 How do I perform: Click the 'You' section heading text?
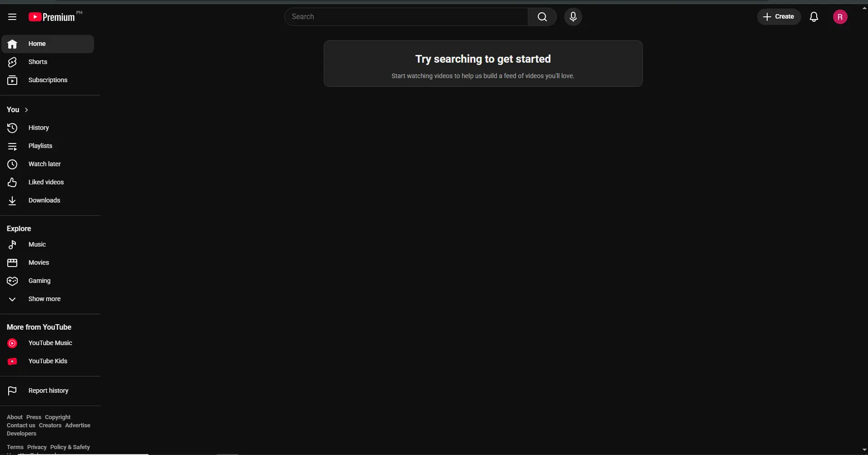(x=13, y=110)
